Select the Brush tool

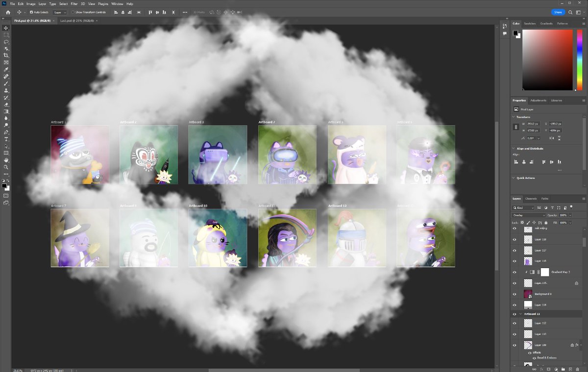pos(6,84)
